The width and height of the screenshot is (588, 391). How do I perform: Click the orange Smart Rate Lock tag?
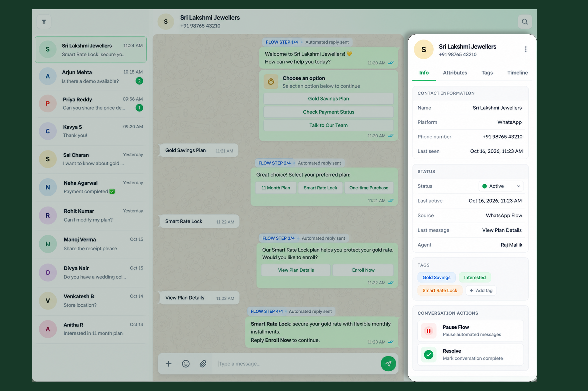[x=440, y=290]
